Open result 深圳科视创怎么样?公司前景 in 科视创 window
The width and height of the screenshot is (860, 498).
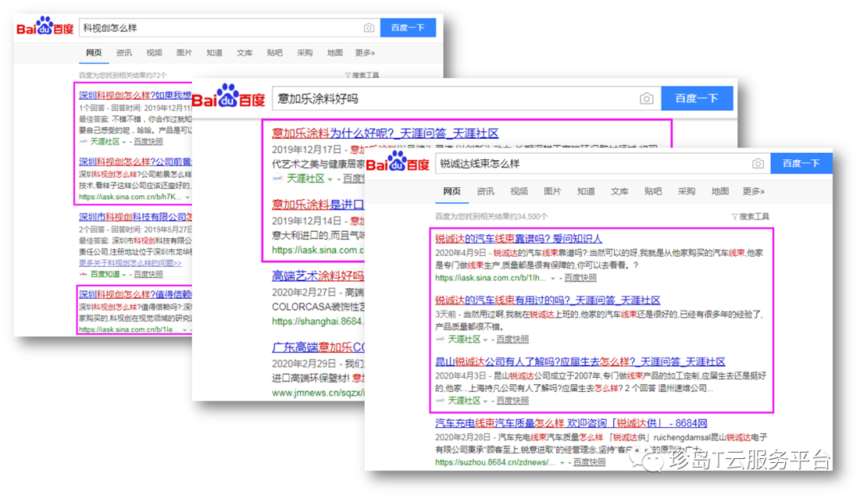(135, 161)
